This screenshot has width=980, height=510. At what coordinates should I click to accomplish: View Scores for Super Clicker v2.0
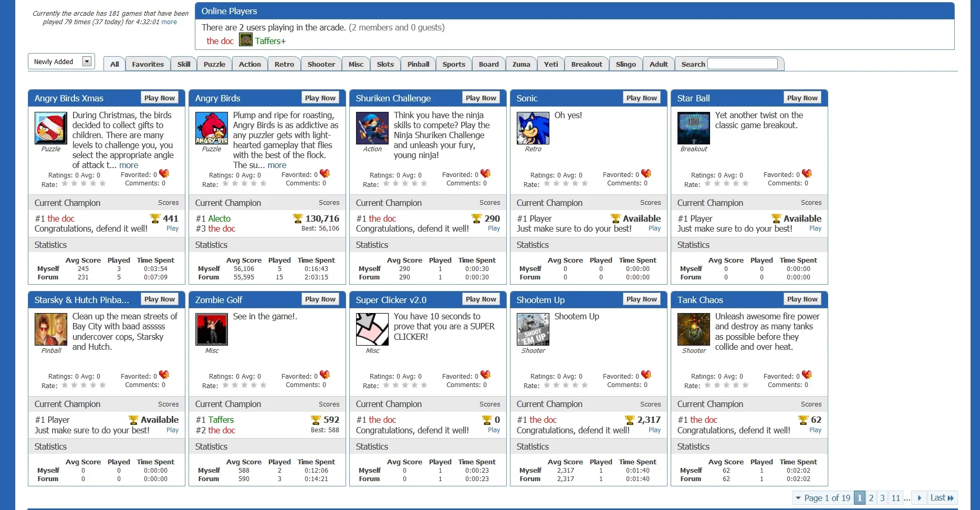489,404
